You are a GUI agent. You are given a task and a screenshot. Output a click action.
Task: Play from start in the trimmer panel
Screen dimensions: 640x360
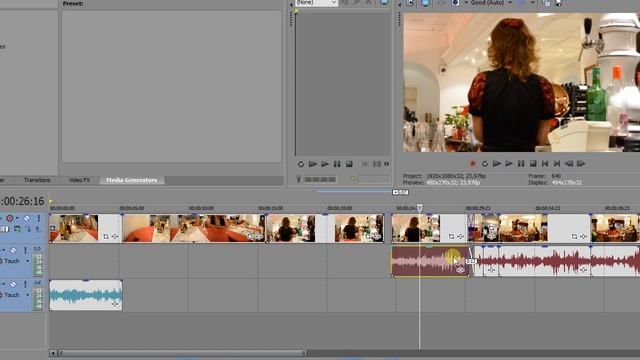click(313, 164)
